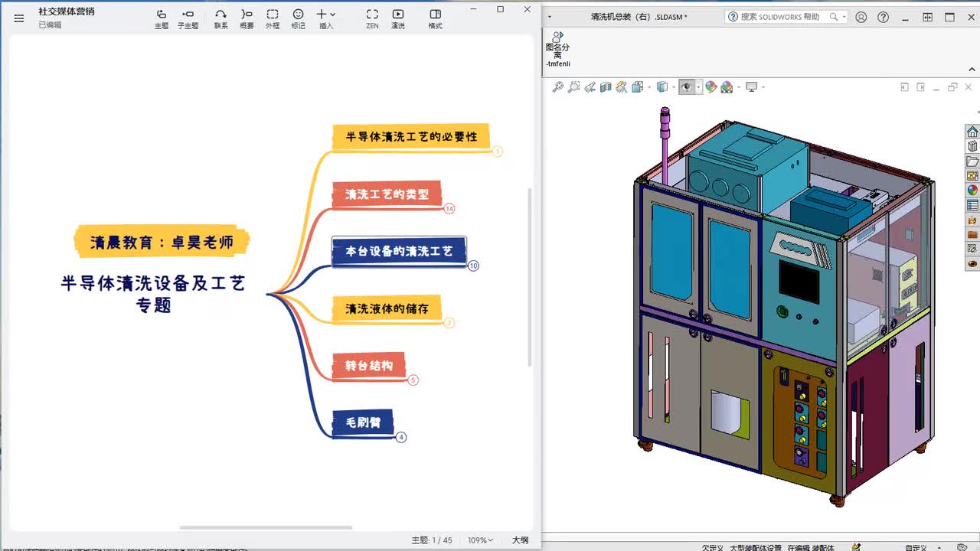This screenshot has width=980, height=551.
Task: Click the XMind horizontal scrollbar
Action: [266, 527]
